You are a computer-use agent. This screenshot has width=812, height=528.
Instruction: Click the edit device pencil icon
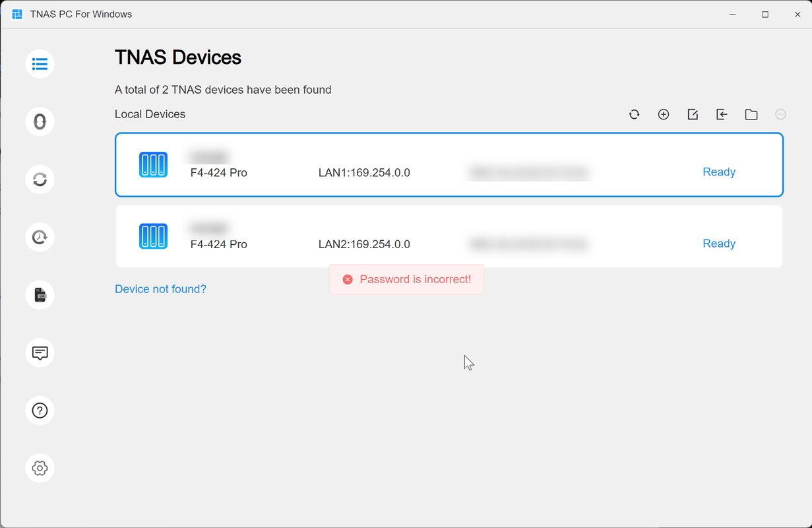click(693, 114)
